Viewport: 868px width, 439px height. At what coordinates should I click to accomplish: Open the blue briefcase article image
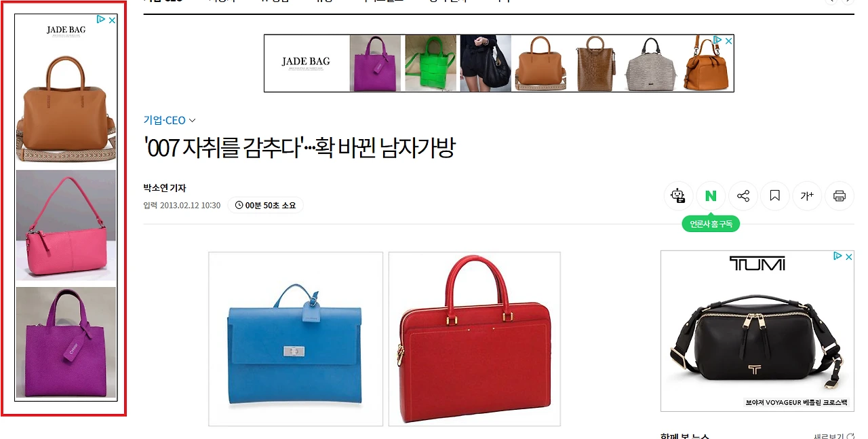tap(296, 339)
